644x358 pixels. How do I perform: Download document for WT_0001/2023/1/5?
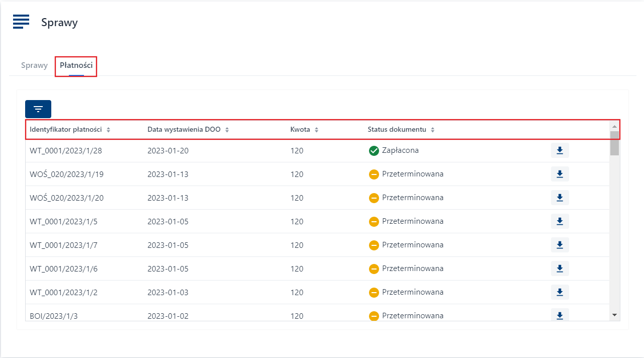(560, 221)
